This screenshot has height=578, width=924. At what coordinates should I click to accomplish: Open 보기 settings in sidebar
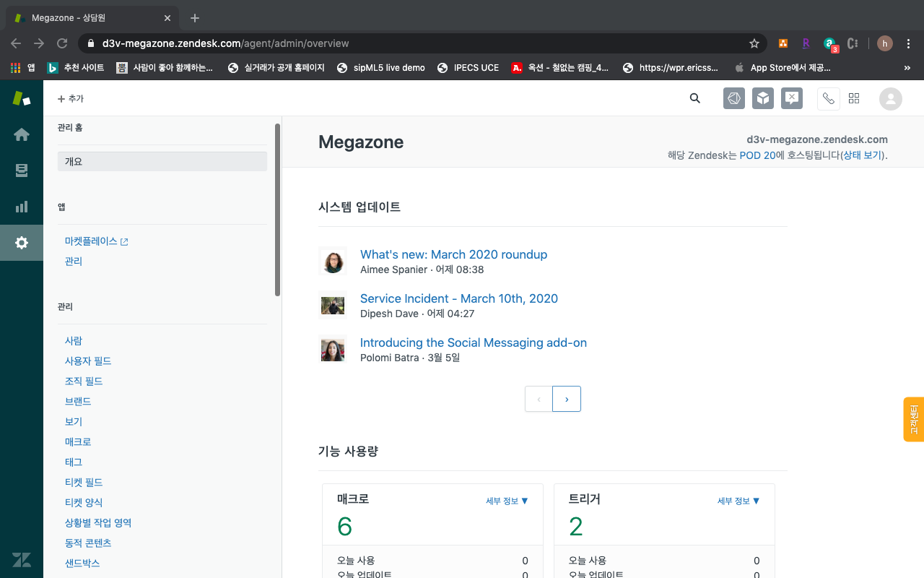click(x=74, y=421)
